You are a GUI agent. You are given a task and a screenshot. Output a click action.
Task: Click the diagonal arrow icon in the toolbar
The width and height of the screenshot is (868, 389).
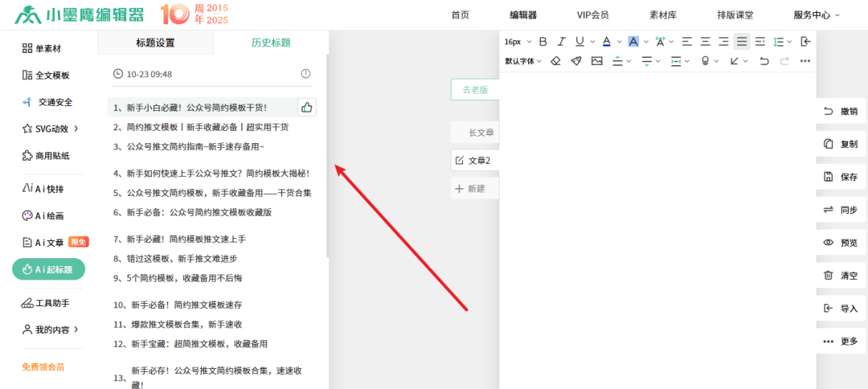[x=735, y=61]
